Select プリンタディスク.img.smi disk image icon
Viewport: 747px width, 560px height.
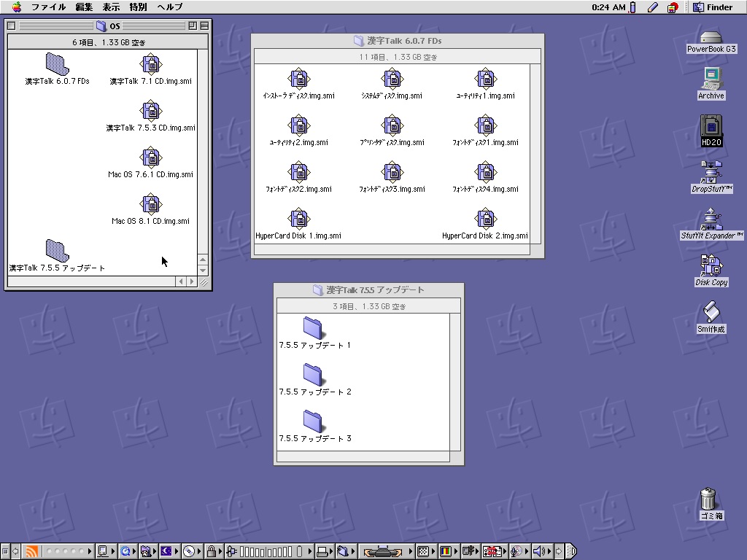tap(392, 125)
